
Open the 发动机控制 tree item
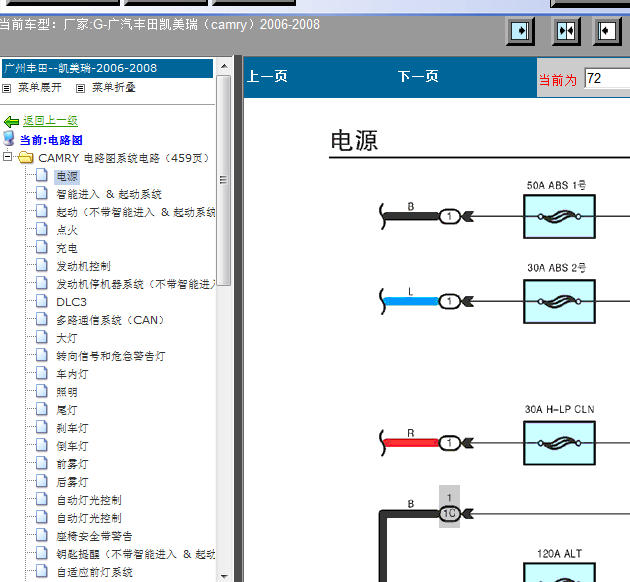[83, 266]
